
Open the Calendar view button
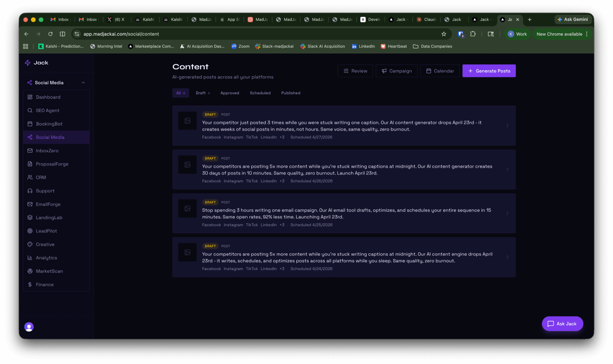[x=440, y=71]
